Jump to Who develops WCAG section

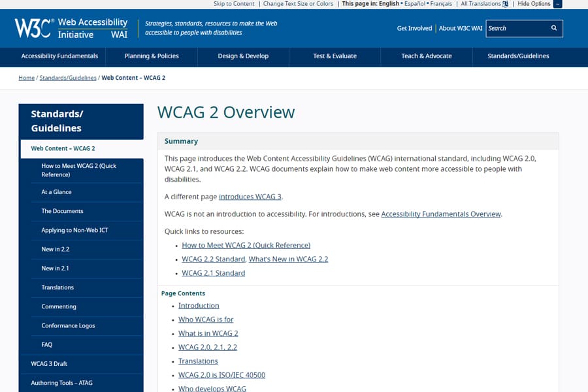[x=212, y=389]
